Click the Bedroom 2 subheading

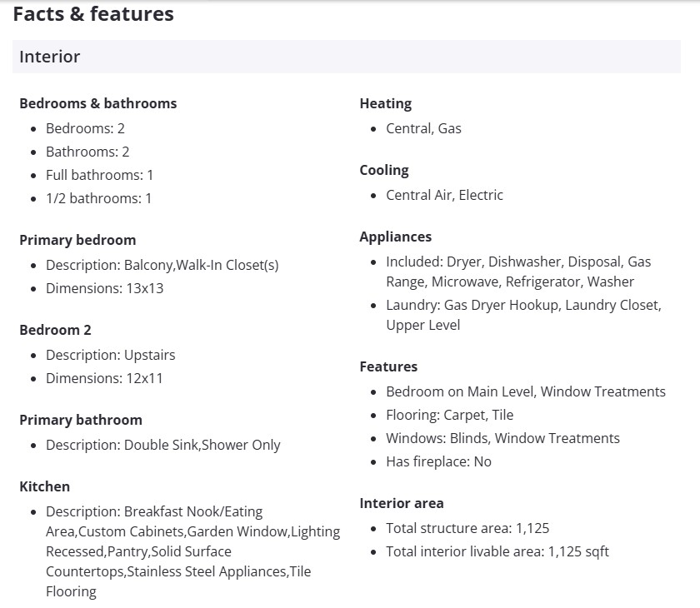55,330
